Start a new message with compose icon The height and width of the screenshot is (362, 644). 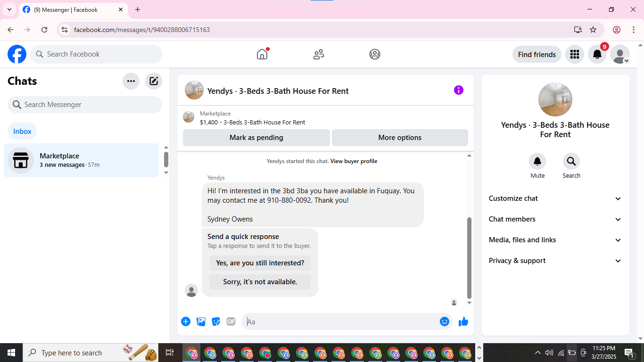[x=154, y=81]
